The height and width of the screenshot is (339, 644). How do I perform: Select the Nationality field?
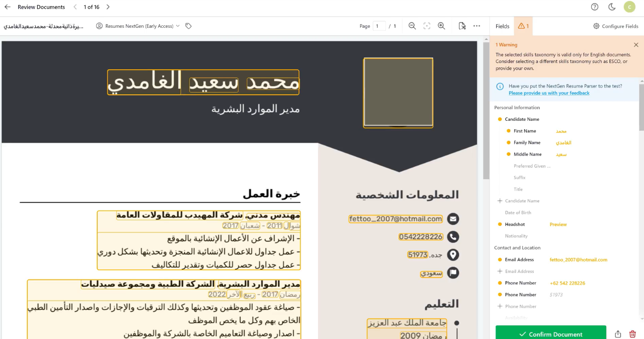516,236
